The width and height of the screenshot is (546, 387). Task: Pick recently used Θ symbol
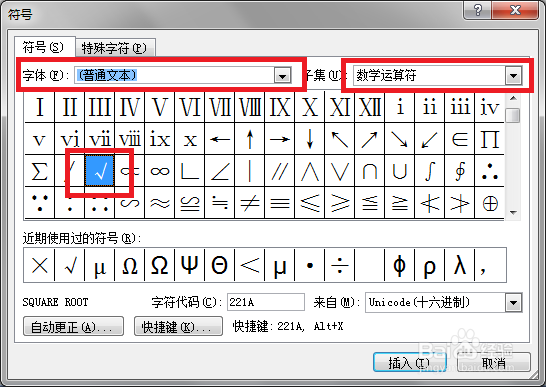pyautogui.click(x=220, y=265)
